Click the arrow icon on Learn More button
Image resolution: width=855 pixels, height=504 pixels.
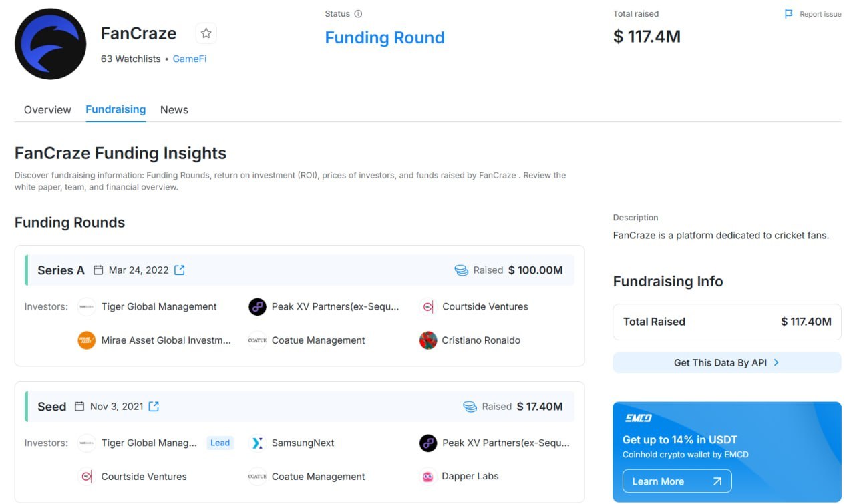(717, 481)
